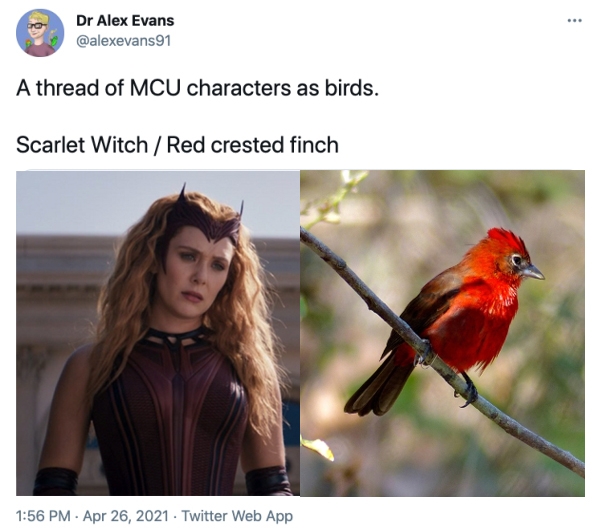Open the Dr Alex Evans display name
Viewport: 600px width, 530px height.
125,21
